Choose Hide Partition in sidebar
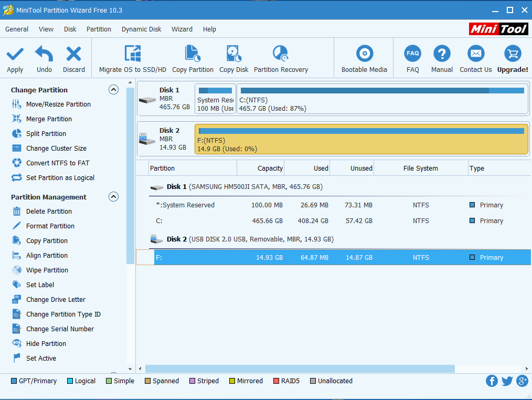Screen dimensions: 532x400 pyautogui.click(x=39, y=344)
